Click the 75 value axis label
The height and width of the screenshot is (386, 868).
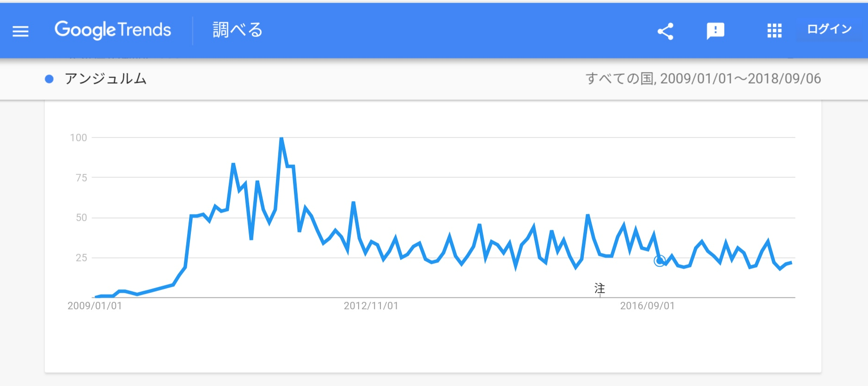[x=81, y=178]
